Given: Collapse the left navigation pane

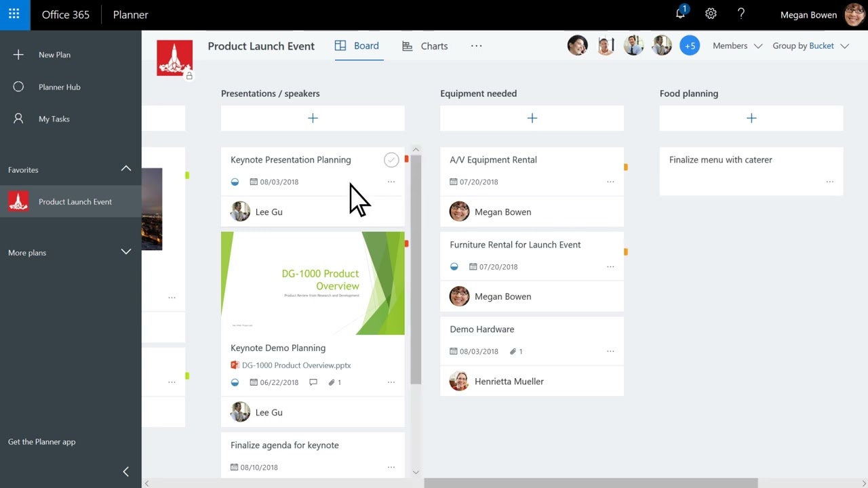Looking at the screenshot, I should [125, 472].
